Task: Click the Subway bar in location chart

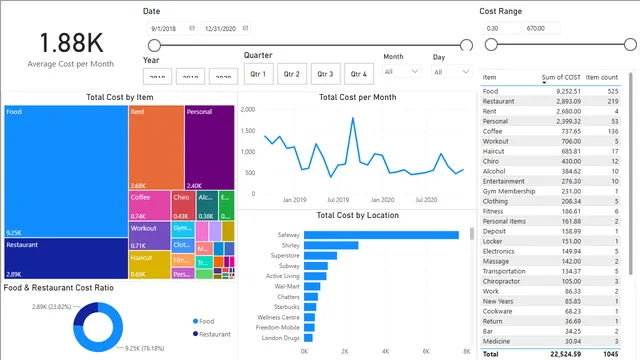Action: pos(316,266)
